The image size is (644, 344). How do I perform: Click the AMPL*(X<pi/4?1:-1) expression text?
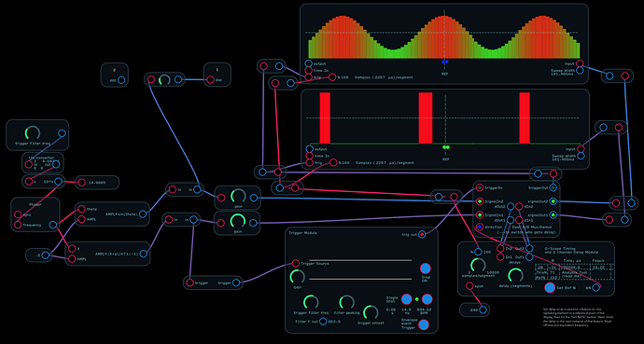pyautogui.click(x=116, y=254)
